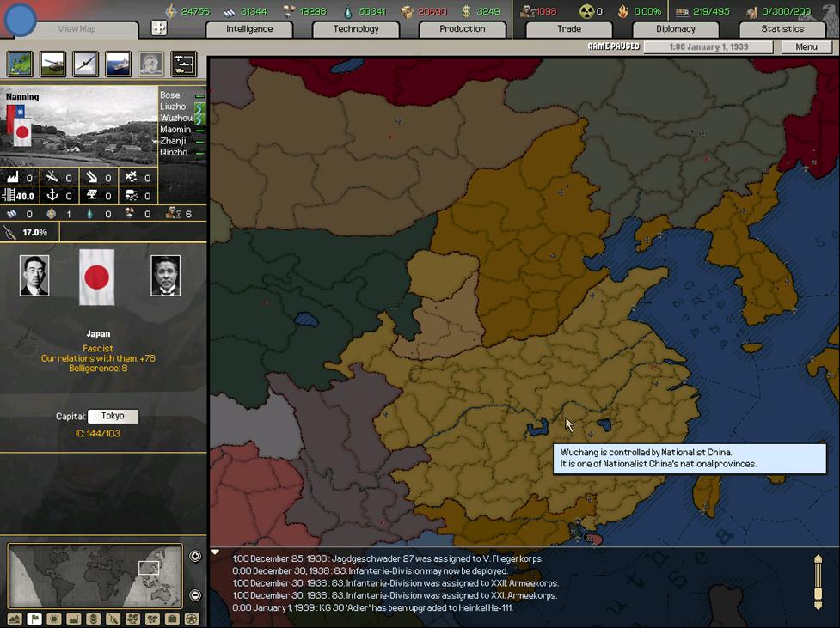Click the world minimap thumbnail

95,576
